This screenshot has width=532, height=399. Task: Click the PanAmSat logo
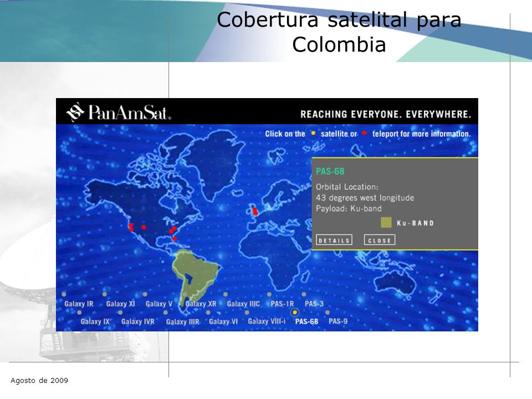(x=119, y=112)
